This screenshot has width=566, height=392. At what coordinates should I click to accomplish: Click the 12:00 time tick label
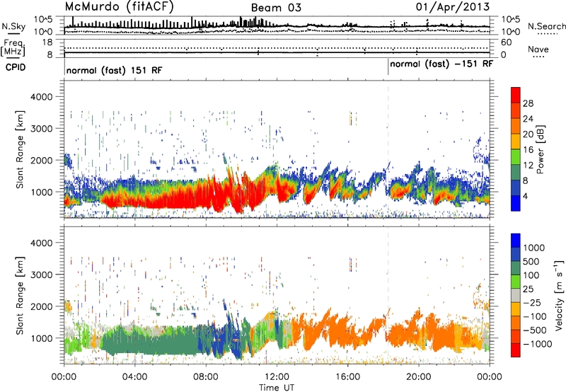click(277, 377)
